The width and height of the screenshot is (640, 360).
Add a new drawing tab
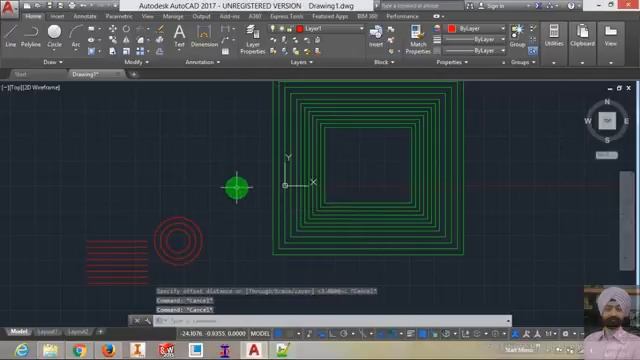(133, 74)
